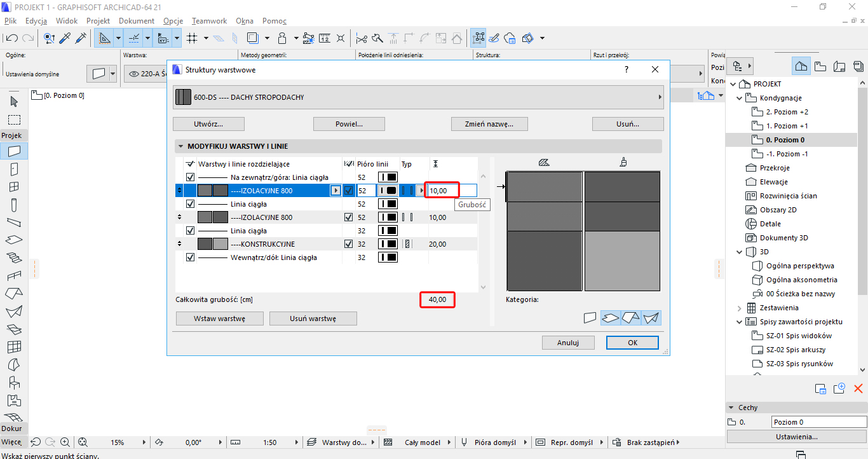The image size is (868, 459).
Task: Activate the Wall tool in the toolbox
Action: 14,151
